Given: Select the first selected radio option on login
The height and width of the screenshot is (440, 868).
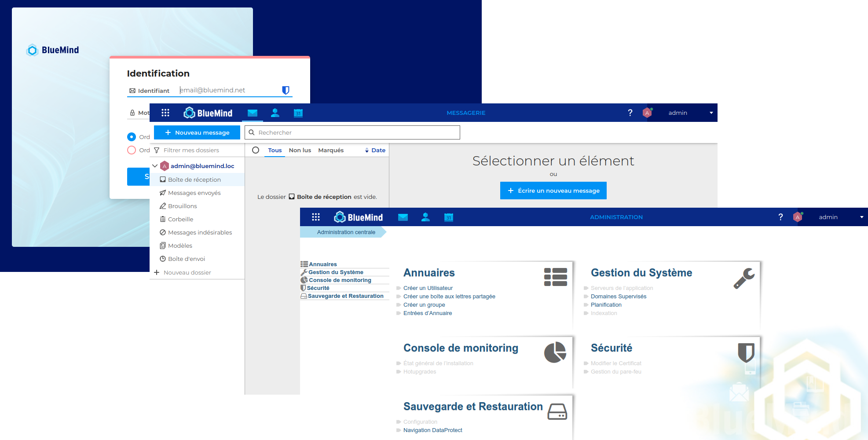Looking at the screenshot, I should point(132,137).
